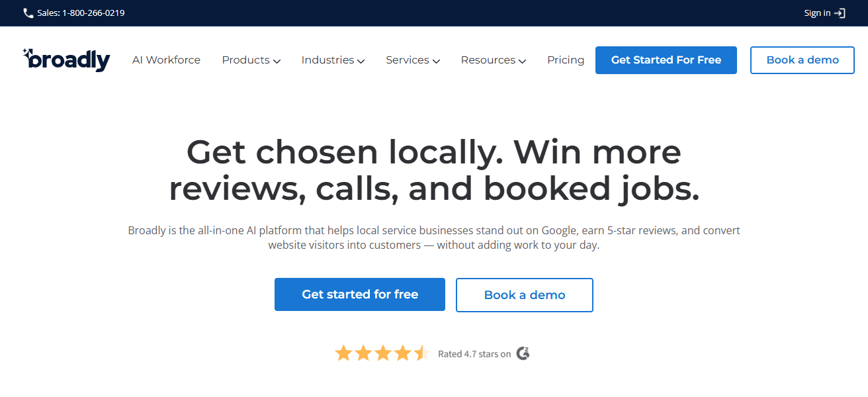The height and width of the screenshot is (397, 868).
Task: Expand the Resources dropdown chevron
Action: 522,61
